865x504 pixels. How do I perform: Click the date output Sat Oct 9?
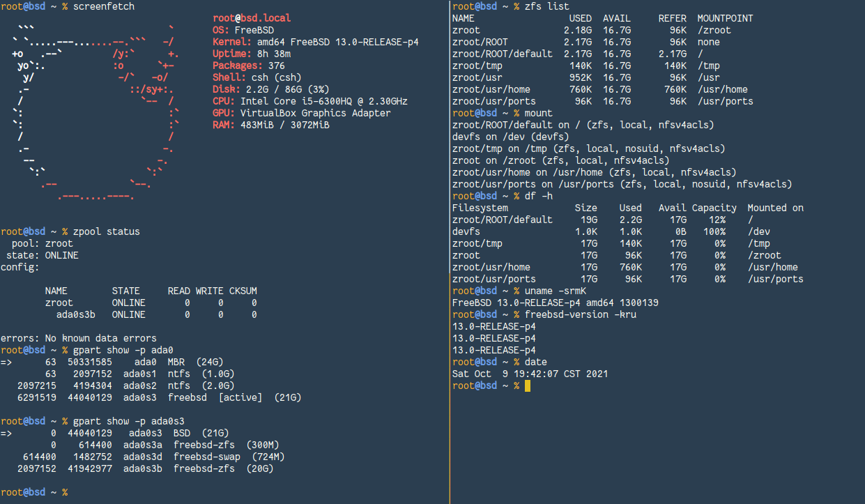click(481, 373)
